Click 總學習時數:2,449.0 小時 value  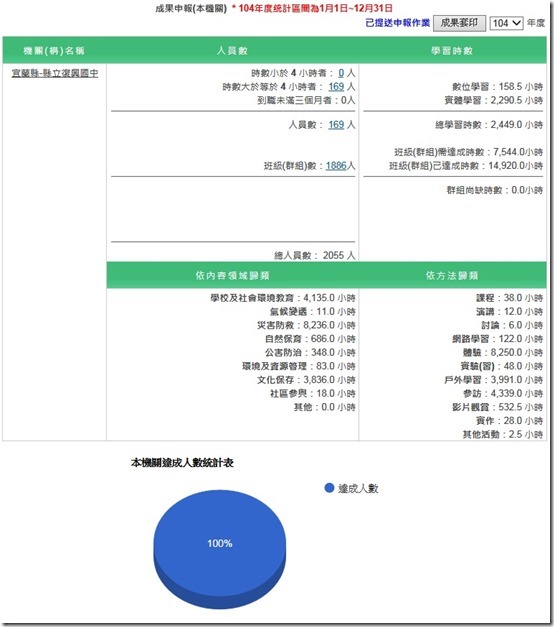coord(489,125)
